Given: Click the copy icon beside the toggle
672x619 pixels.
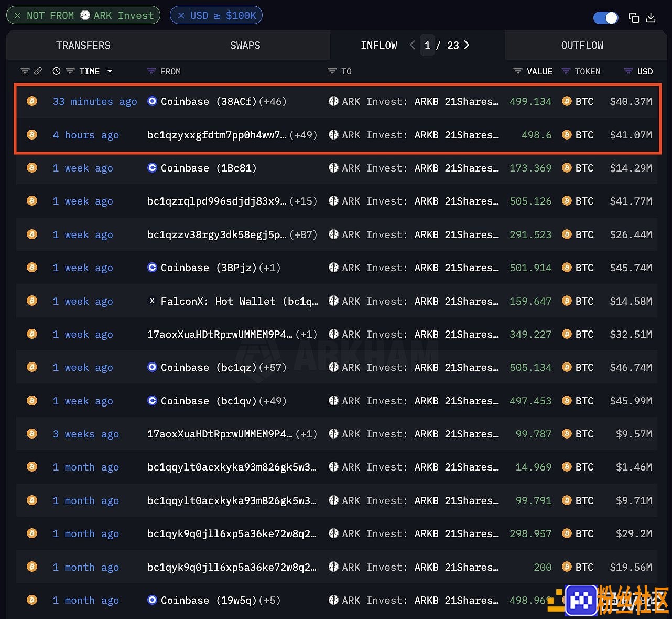Looking at the screenshot, I should click(x=634, y=18).
